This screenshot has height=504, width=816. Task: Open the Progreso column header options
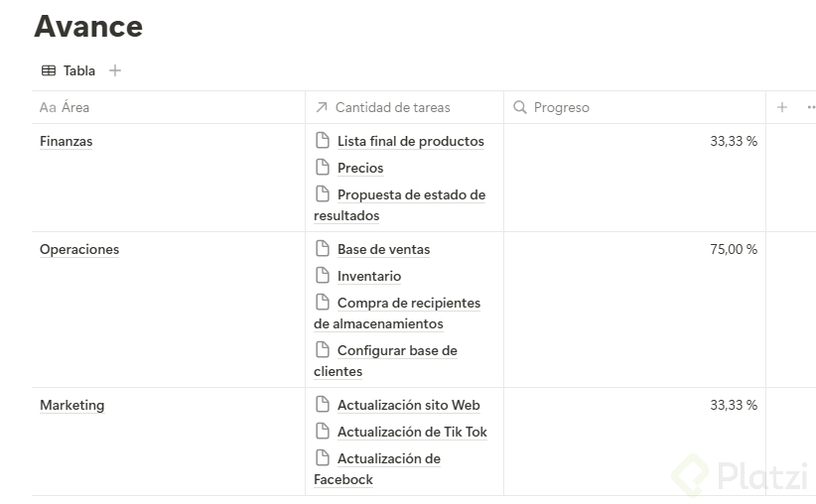(x=561, y=107)
